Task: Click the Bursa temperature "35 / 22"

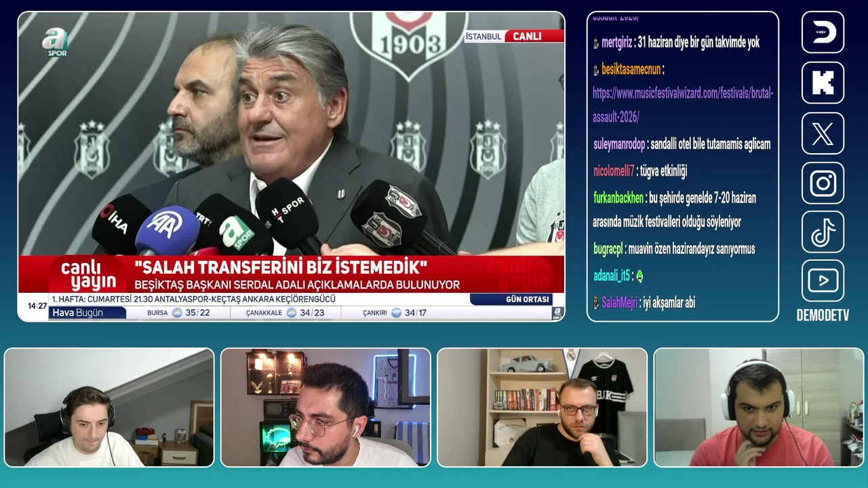Action: pos(197,312)
